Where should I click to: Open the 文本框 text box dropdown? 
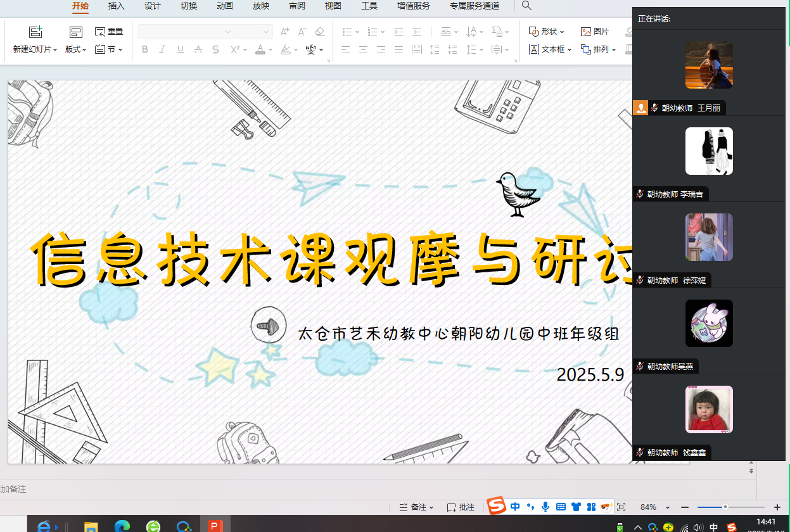point(550,49)
